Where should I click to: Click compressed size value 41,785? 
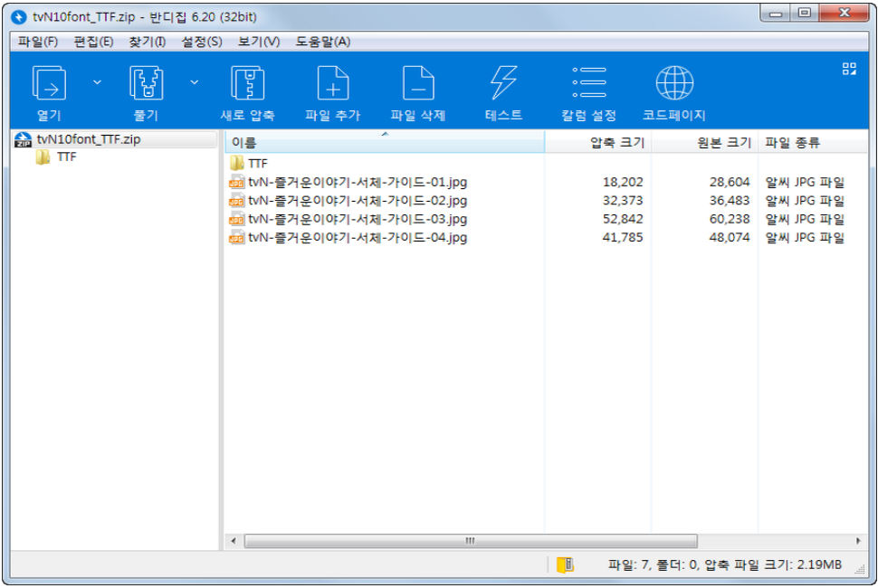click(x=623, y=238)
